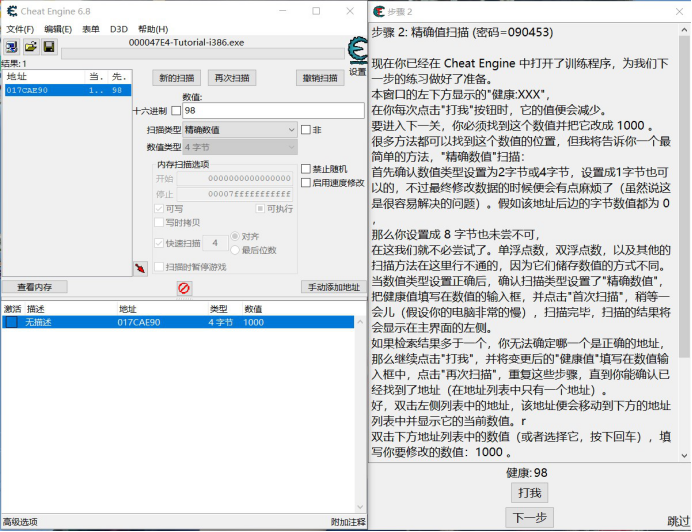This screenshot has width=692, height=532.
Task: Click the save floppy disk icon
Action: (x=49, y=47)
